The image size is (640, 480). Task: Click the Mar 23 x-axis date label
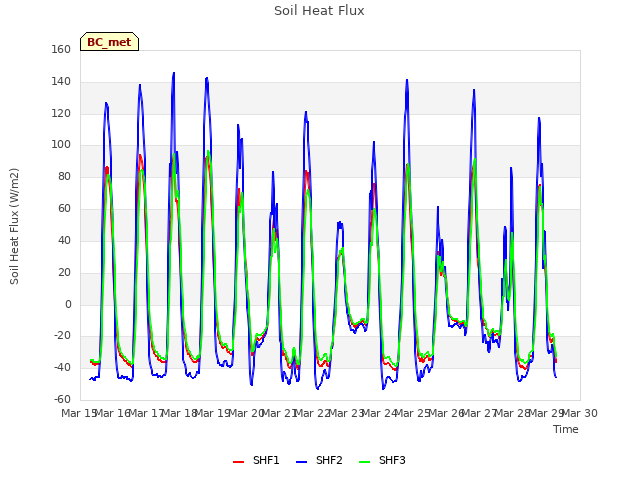(346, 413)
